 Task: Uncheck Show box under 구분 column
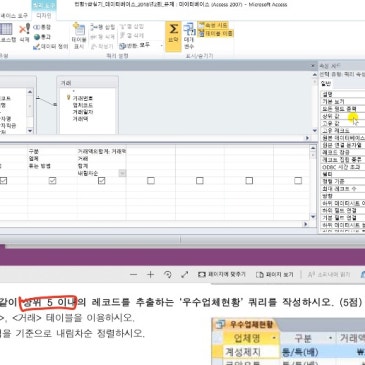(x=52, y=180)
